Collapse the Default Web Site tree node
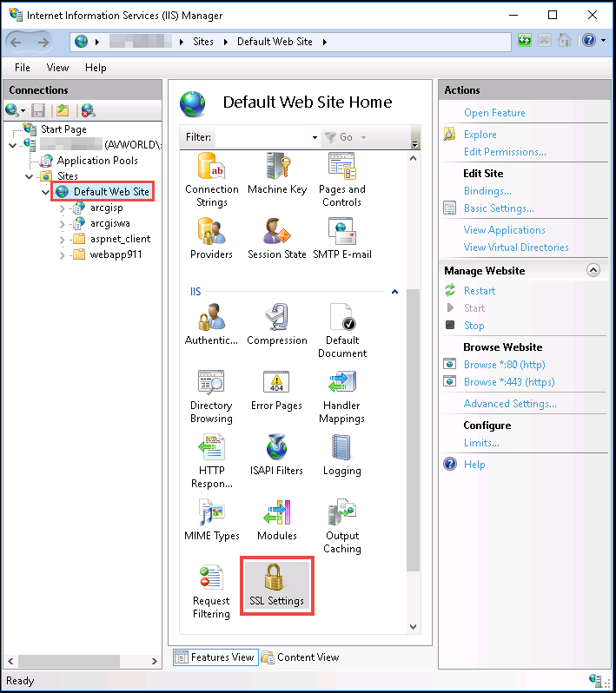 coord(45,192)
